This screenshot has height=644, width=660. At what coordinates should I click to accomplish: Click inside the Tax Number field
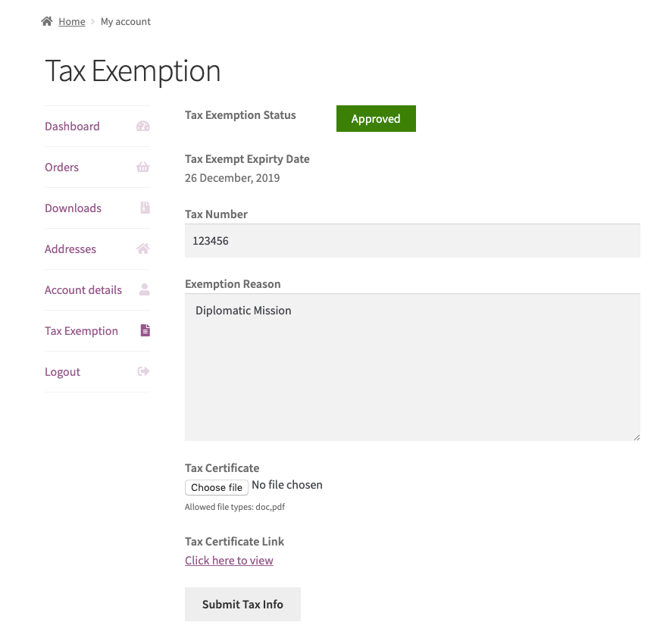pos(412,240)
